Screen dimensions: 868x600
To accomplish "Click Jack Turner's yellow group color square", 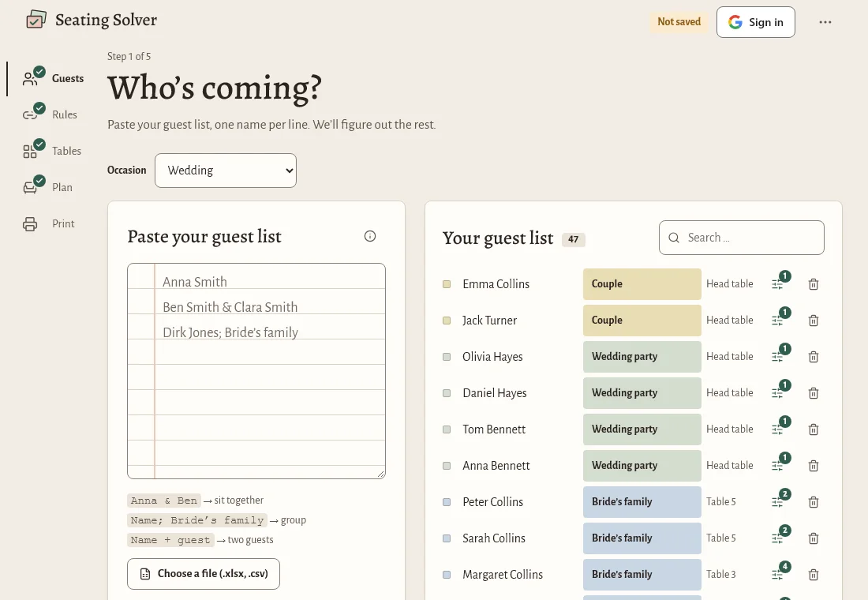I will (x=447, y=321).
